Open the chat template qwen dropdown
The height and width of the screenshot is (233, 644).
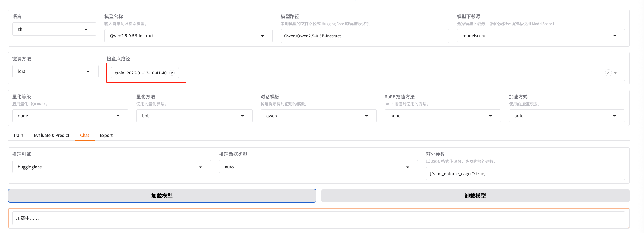(x=318, y=116)
